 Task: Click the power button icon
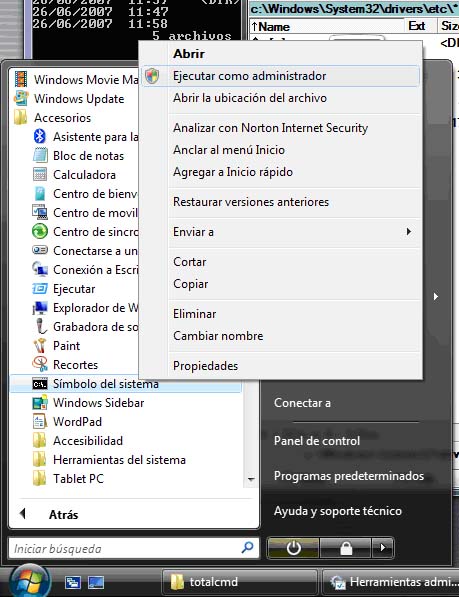293,548
